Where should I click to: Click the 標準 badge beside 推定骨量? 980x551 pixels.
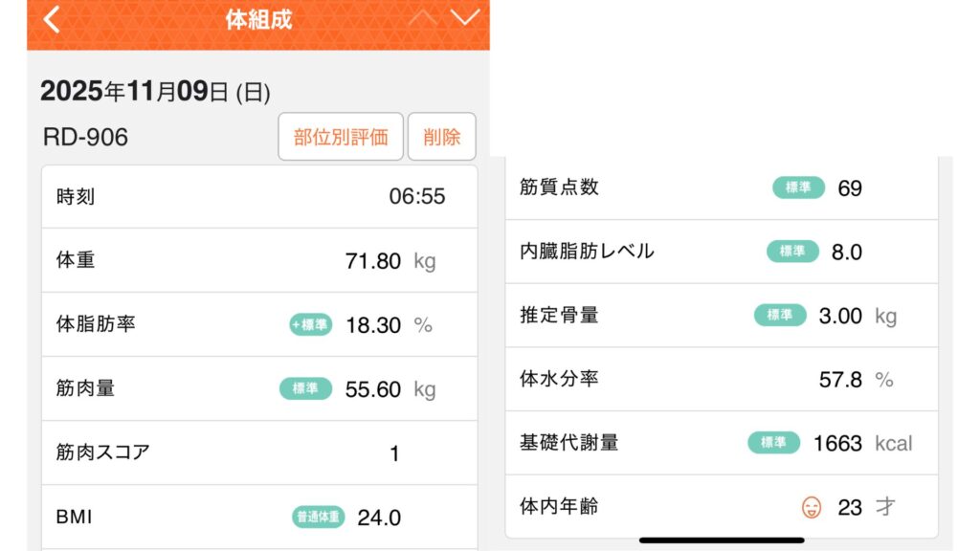[780, 315]
